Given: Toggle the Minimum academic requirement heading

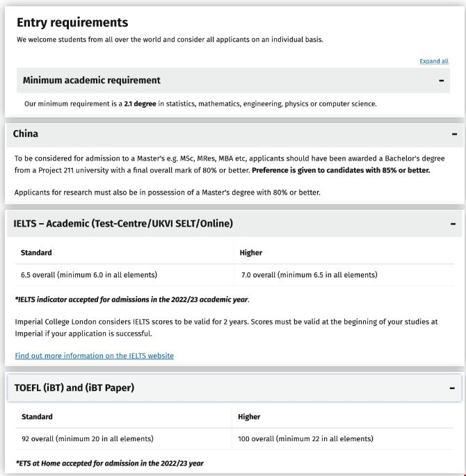Looking at the screenshot, I should pos(91,81).
